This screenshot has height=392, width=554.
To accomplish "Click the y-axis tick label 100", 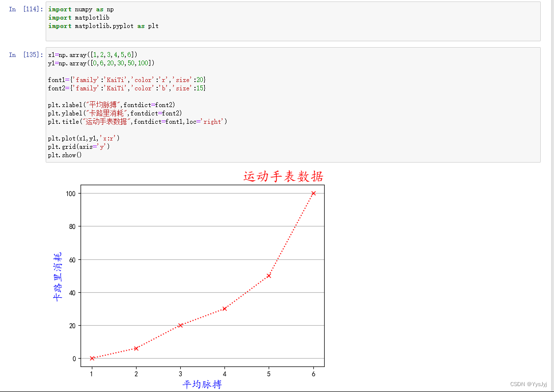I will [x=71, y=194].
